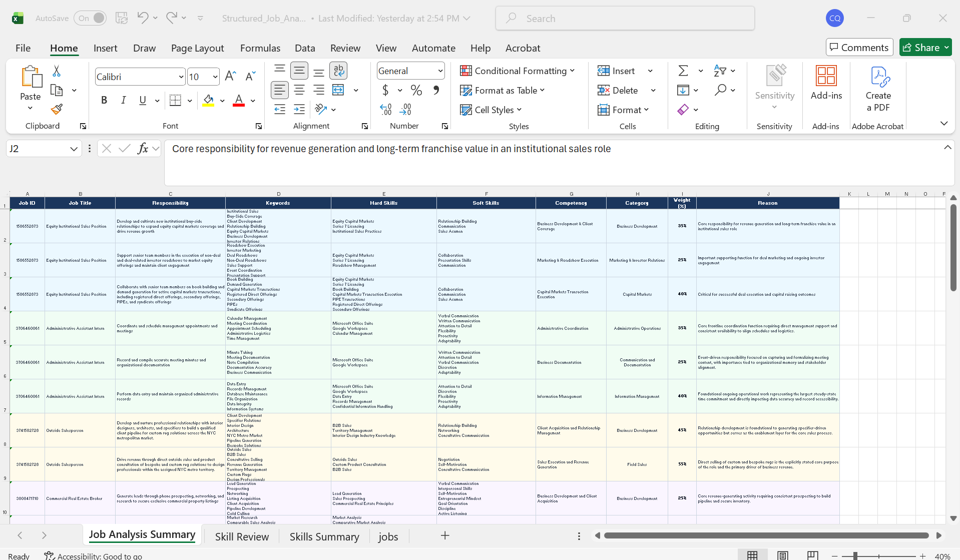This screenshot has width=960, height=560.
Task: Switch to the jobs sheet tab
Action: click(x=388, y=536)
